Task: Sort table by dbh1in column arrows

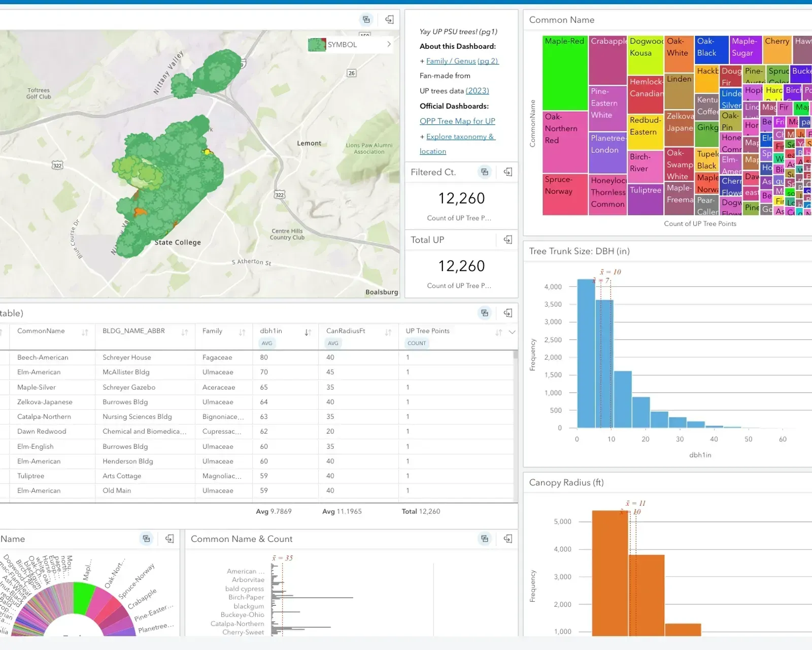Action: [x=308, y=332]
